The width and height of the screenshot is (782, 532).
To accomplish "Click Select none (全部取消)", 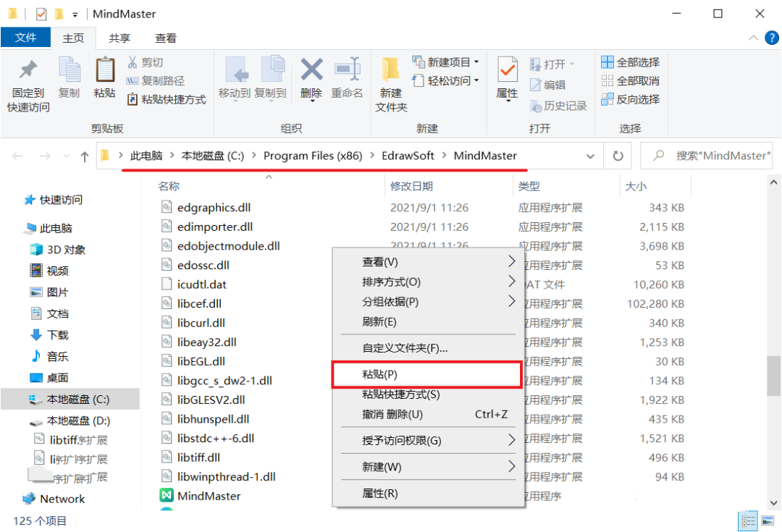I will point(631,81).
